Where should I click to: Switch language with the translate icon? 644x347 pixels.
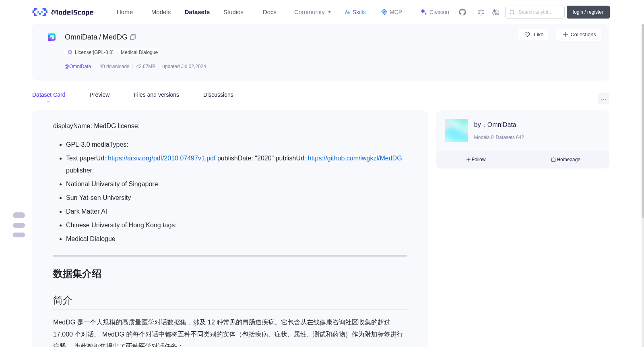tap(495, 12)
